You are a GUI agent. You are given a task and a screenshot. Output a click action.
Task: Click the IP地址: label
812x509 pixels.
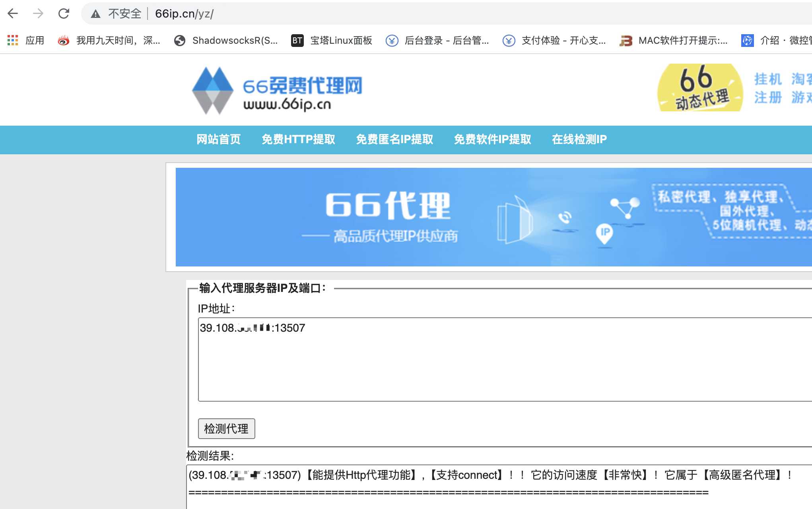point(216,309)
